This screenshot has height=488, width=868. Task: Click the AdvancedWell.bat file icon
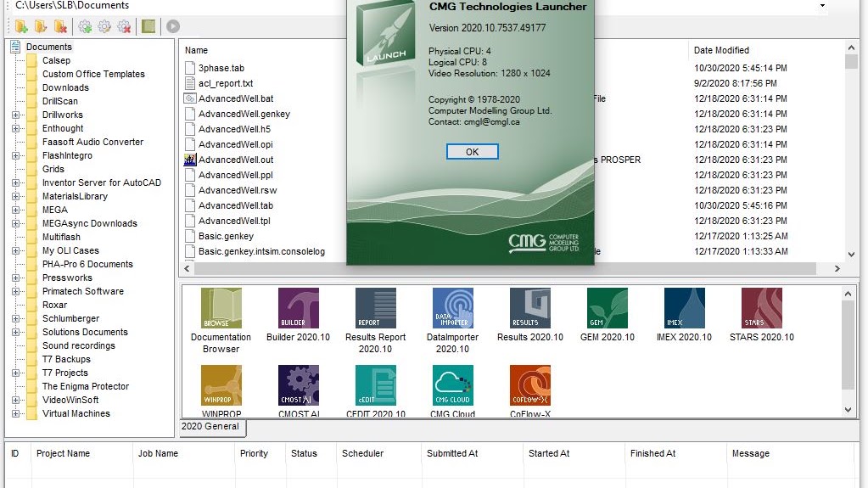click(190, 98)
